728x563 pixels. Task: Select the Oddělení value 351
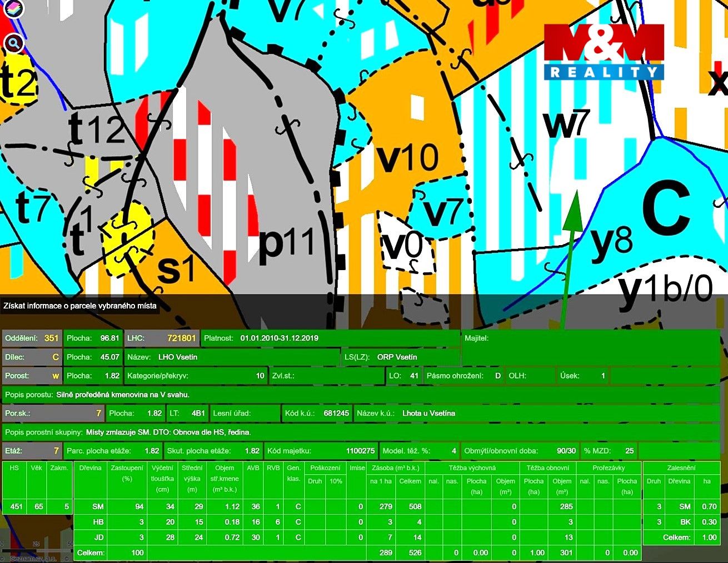pyautogui.click(x=51, y=338)
